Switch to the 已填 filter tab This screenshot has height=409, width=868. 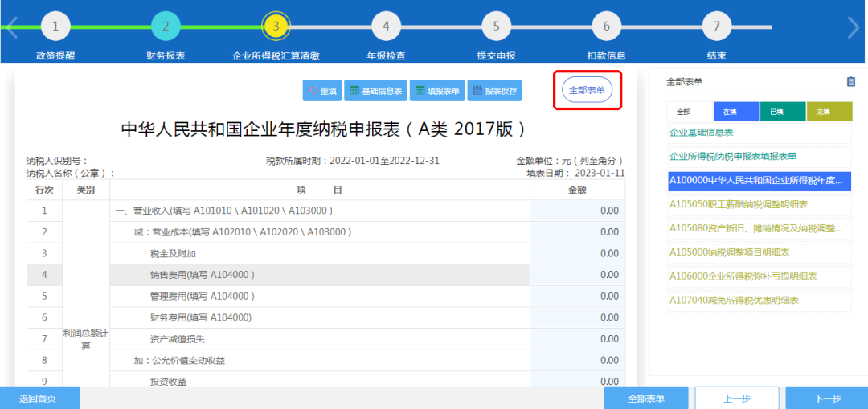click(x=776, y=112)
